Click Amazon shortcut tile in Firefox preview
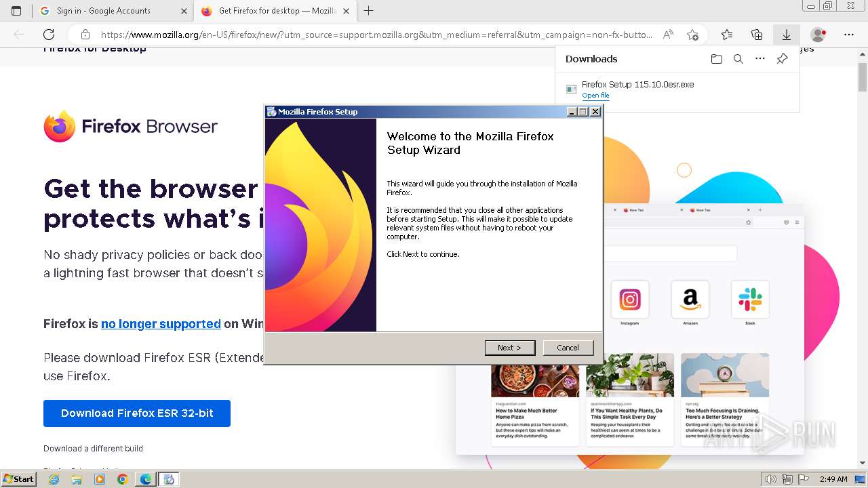 (x=690, y=300)
